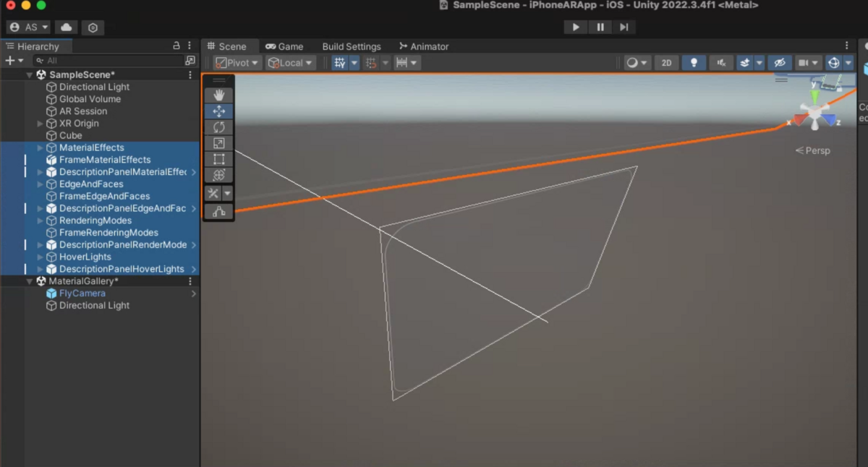Toggle hidden objects visibility eye icon
The height and width of the screenshot is (467, 868).
tap(780, 63)
